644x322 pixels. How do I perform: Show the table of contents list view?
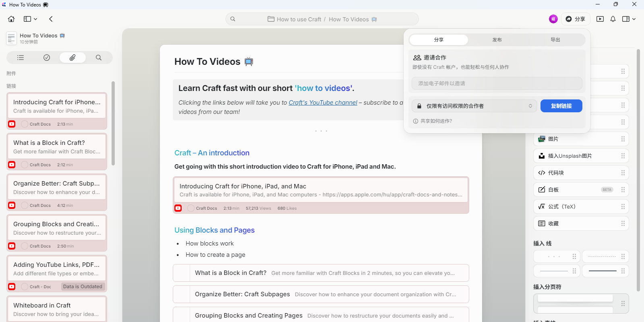[x=21, y=58]
